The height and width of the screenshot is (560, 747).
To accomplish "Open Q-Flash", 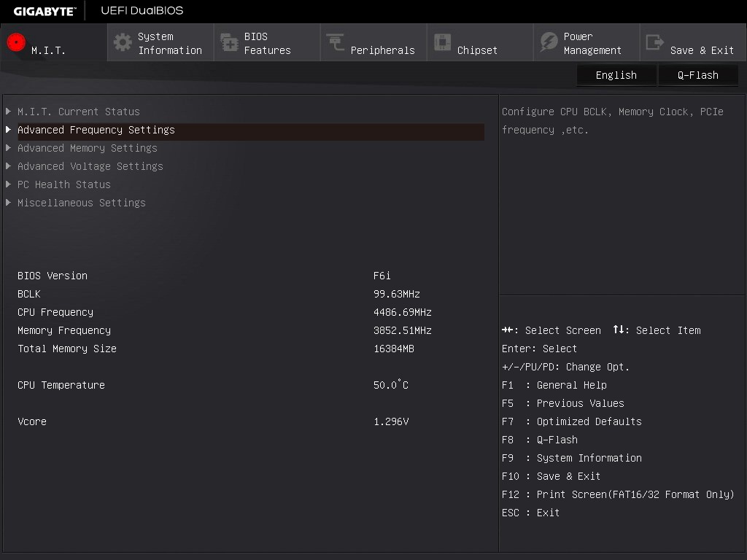I will pos(697,74).
